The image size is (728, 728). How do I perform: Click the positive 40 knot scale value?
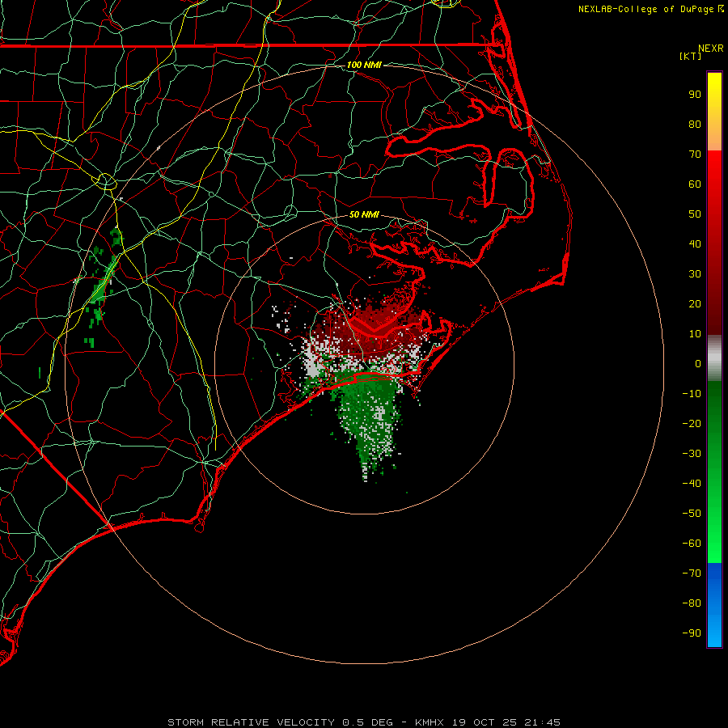point(695,243)
